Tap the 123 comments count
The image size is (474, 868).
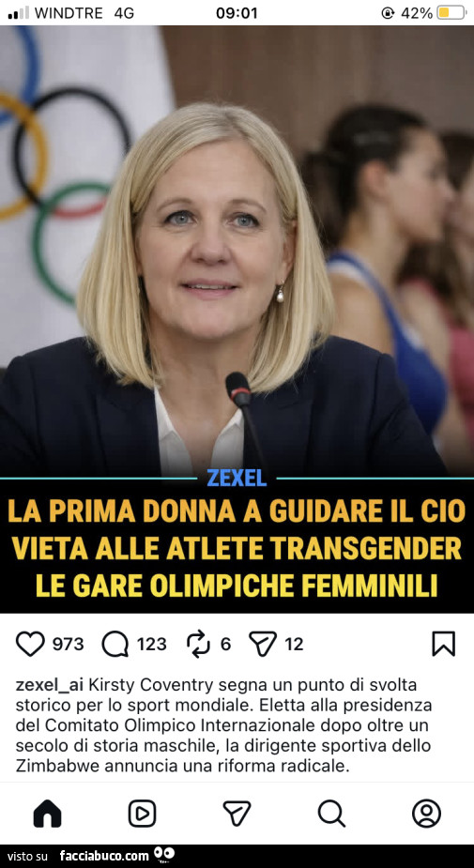coord(152,645)
